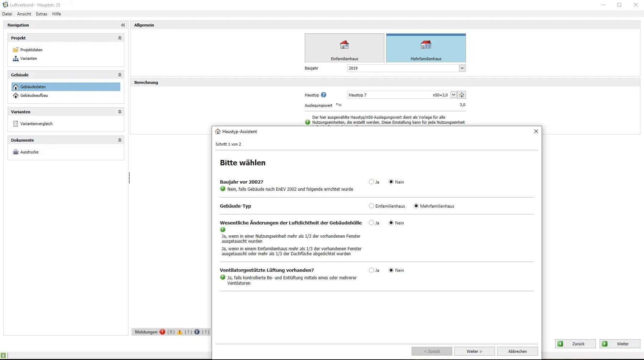
Task: Click the yellow warning icon in Meldungen
Action: [x=180, y=332]
